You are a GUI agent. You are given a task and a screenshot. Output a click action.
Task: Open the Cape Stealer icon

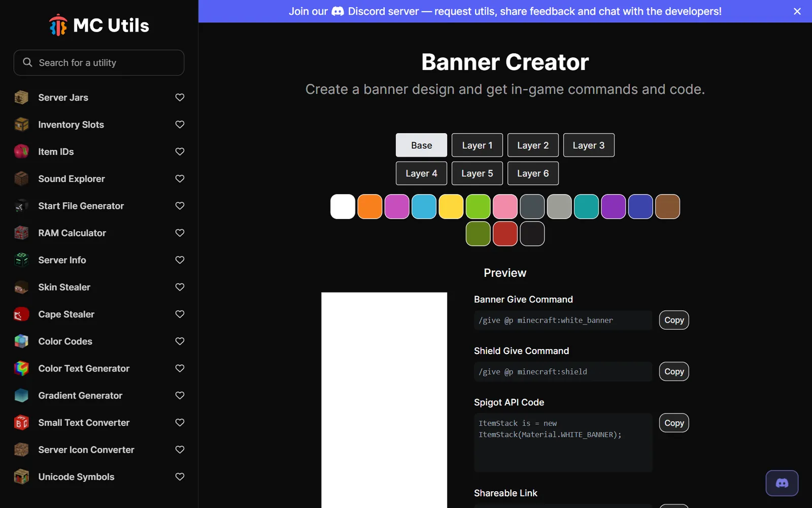pyautogui.click(x=21, y=314)
